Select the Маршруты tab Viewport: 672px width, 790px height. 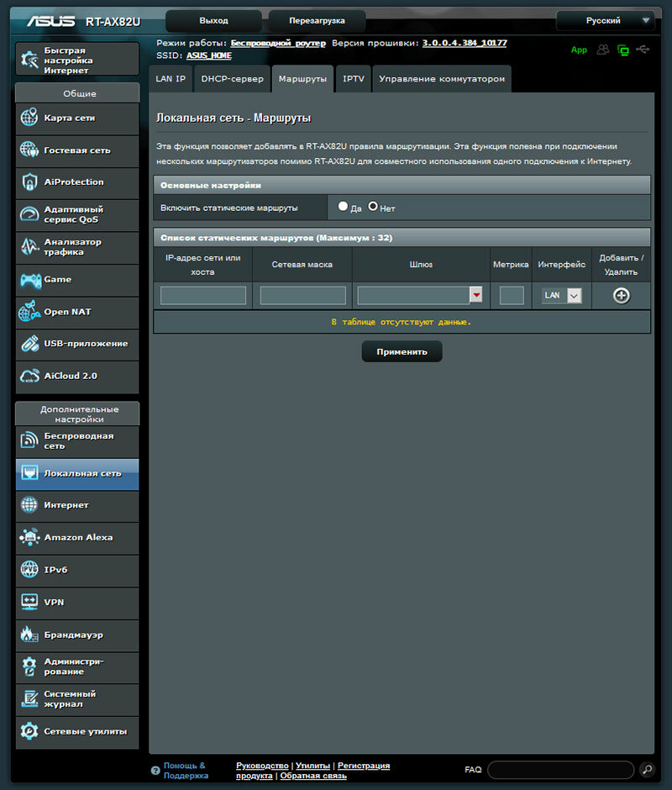click(x=302, y=79)
